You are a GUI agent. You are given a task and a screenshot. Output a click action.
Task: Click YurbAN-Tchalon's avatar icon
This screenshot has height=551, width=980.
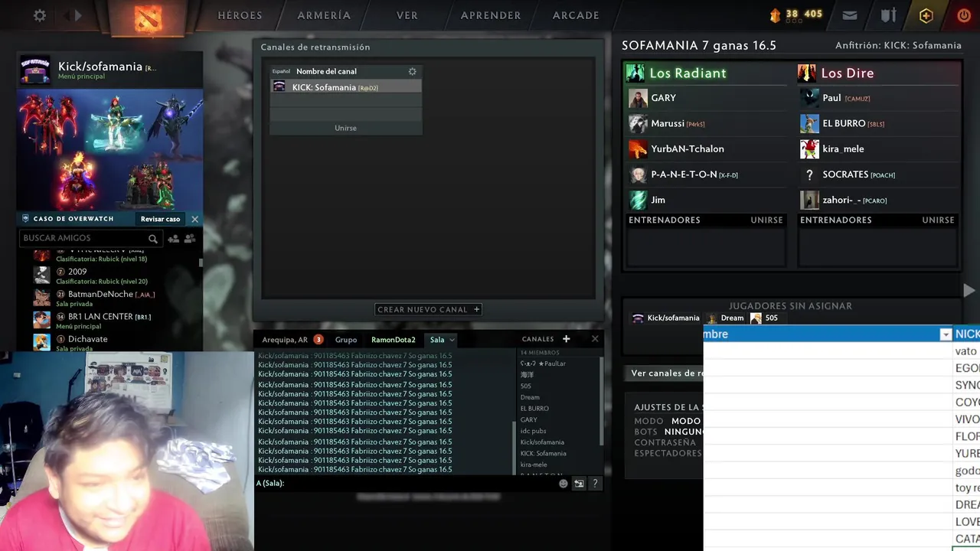(638, 149)
